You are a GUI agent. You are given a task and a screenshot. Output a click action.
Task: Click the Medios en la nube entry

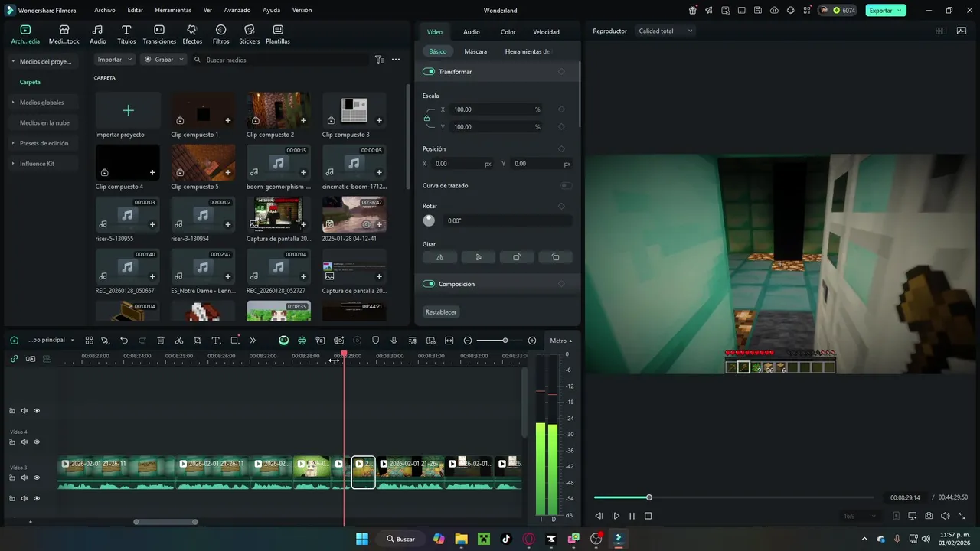point(44,122)
